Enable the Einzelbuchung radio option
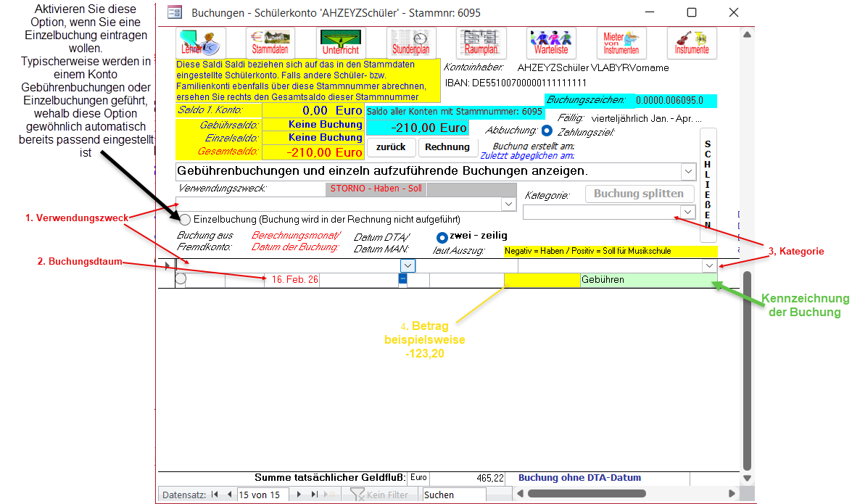This screenshot has width=852, height=504. click(185, 219)
